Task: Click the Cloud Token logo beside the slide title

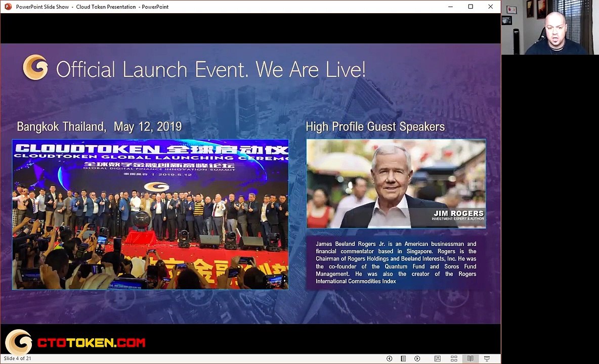Action: (35, 68)
